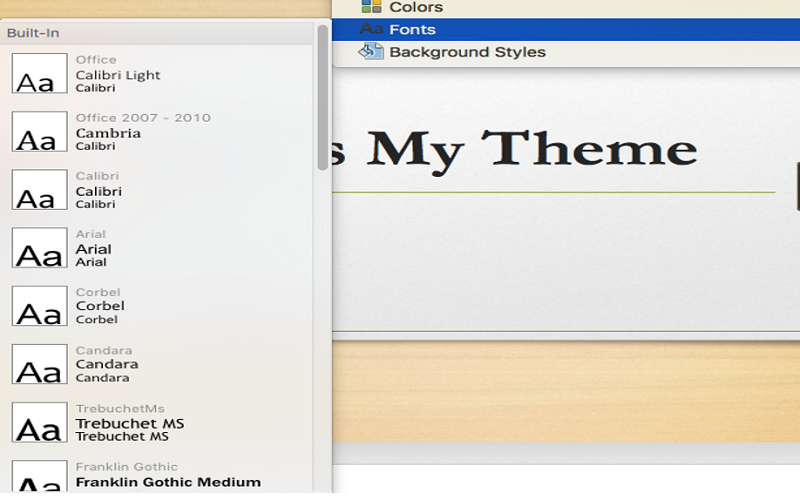The width and height of the screenshot is (800, 500).
Task: Click the gray 'Candara' set name label
Action: click(x=104, y=351)
